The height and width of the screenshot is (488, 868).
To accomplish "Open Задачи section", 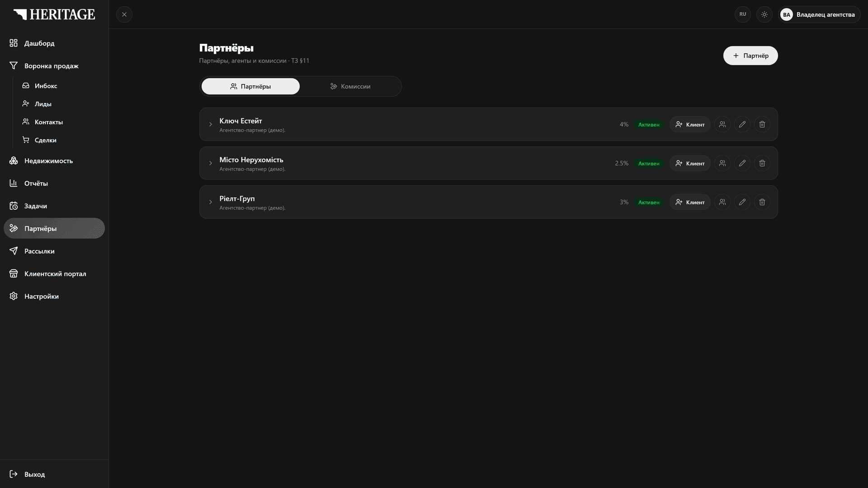I will [54, 206].
